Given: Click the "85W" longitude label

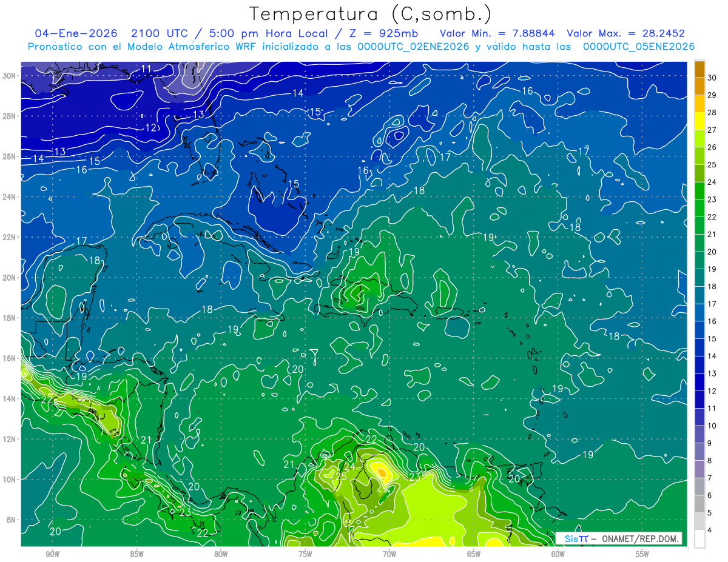Looking at the screenshot, I should click(136, 554).
